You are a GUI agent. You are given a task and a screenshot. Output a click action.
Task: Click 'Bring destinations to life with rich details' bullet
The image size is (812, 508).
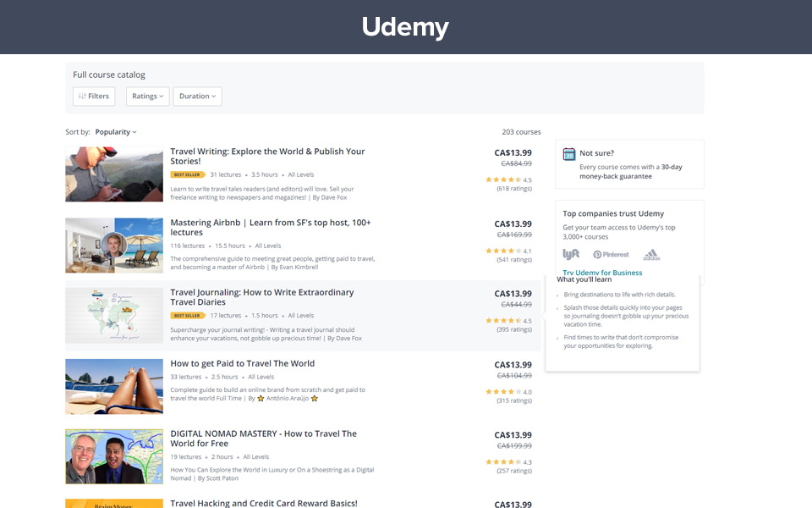point(619,295)
